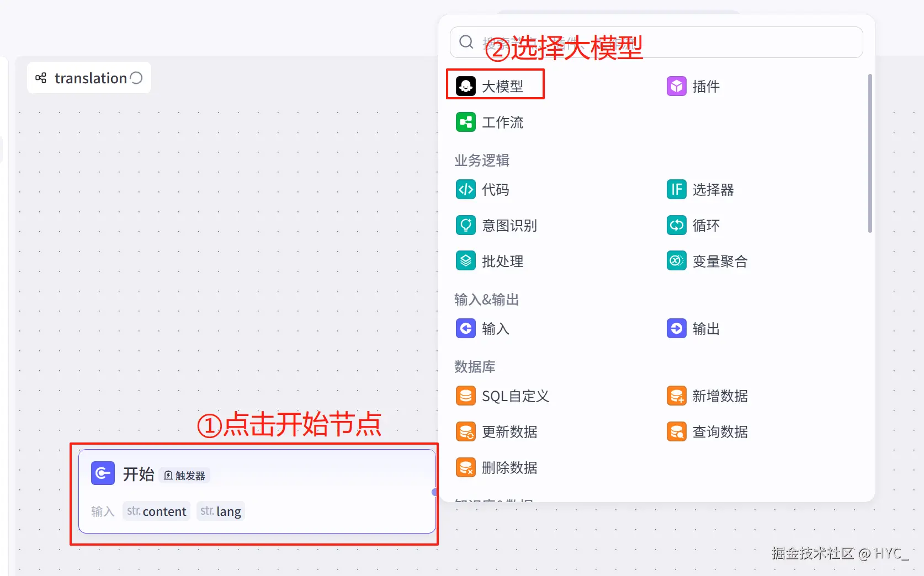Click the str lang input variable
This screenshot has width=924, height=576.
tap(221, 511)
